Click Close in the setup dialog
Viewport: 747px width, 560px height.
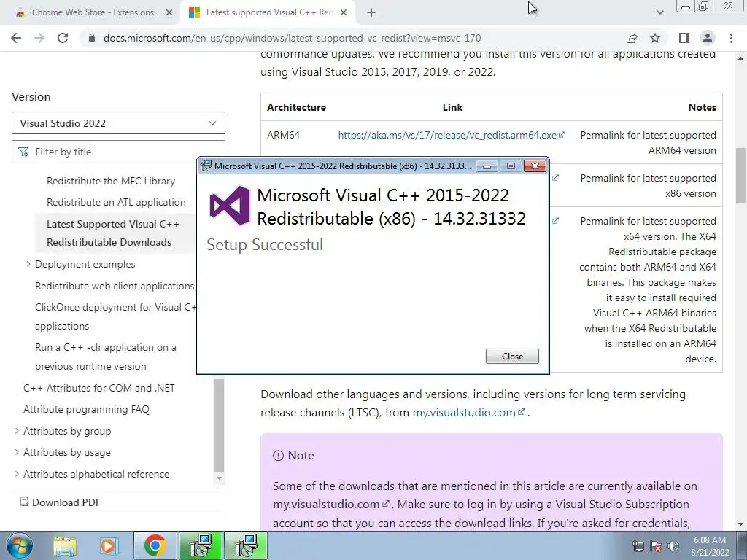(x=512, y=356)
